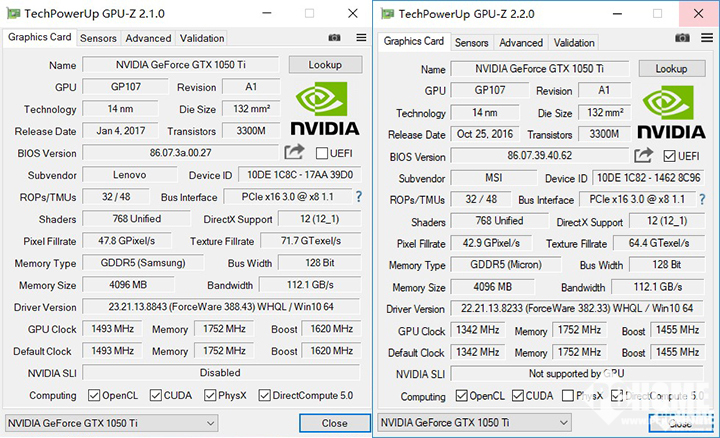This screenshot has height=438, width=720.
Task: Click GPU-Z 2.2.0 title bar app icon
Action: 388,14
